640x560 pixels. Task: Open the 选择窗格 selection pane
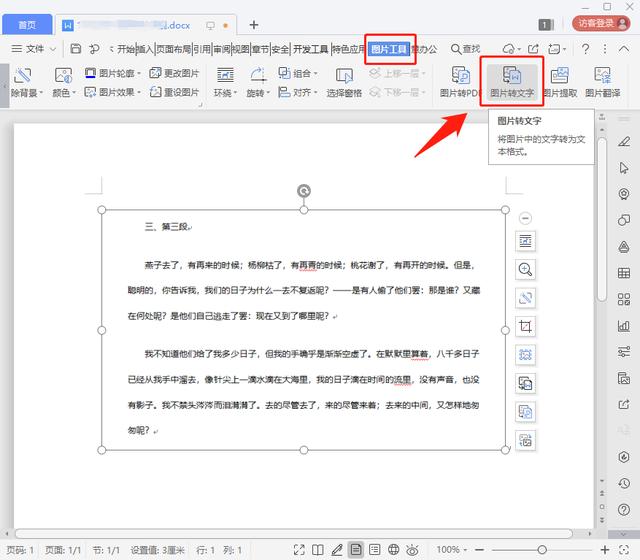click(x=344, y=82)
